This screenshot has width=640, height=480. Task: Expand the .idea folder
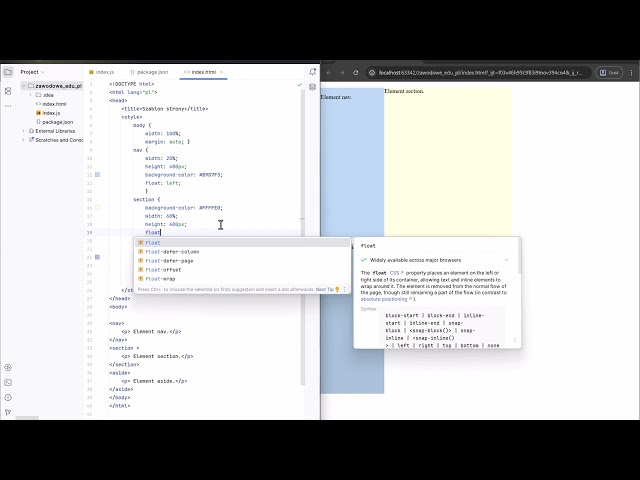[x=31, y=95]
